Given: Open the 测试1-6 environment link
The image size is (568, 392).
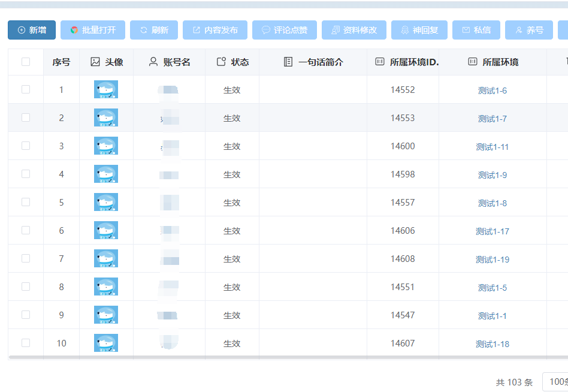Looking at the screenshot, I should [x=493, y=90].
